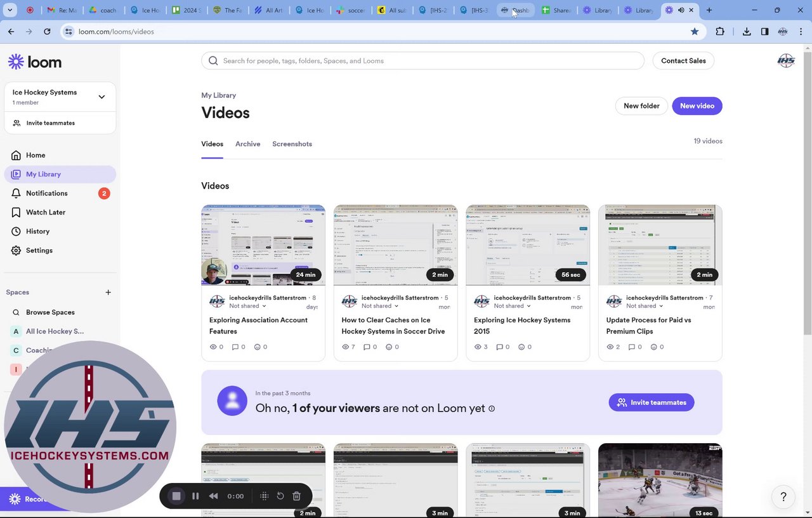Open Exploring Association Account Features thumbnail
Viewport: 812px width, 518px height.
(x=263, y=245)
